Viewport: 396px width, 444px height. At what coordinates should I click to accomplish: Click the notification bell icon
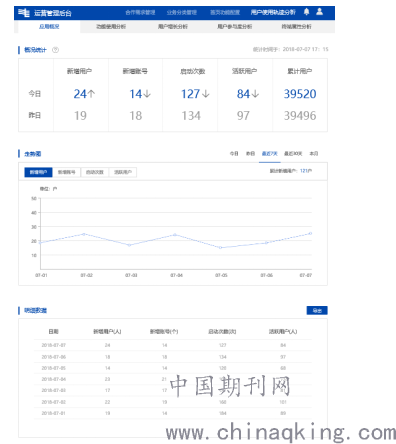306,12
